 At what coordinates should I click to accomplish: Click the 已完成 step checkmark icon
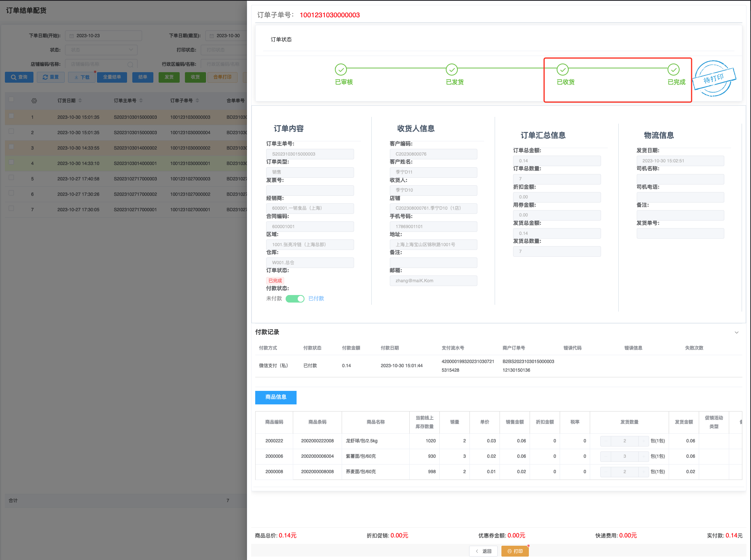coord(673,70)
